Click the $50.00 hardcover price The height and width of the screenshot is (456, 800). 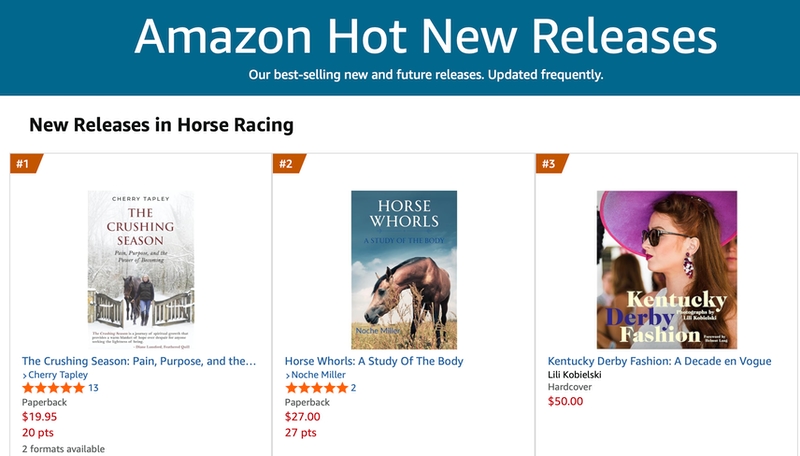(x=566, y=401)
